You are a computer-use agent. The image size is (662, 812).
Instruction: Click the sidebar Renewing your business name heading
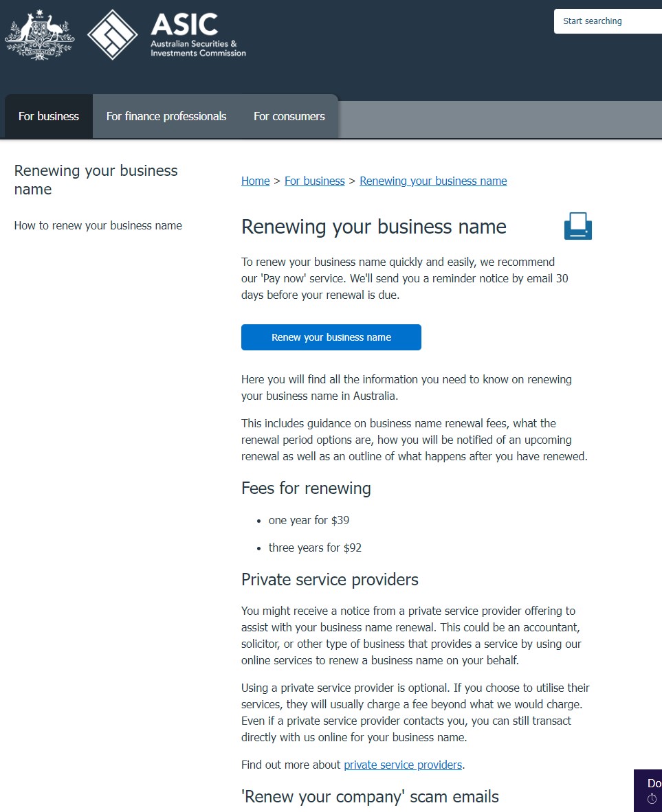click(96, 180)
